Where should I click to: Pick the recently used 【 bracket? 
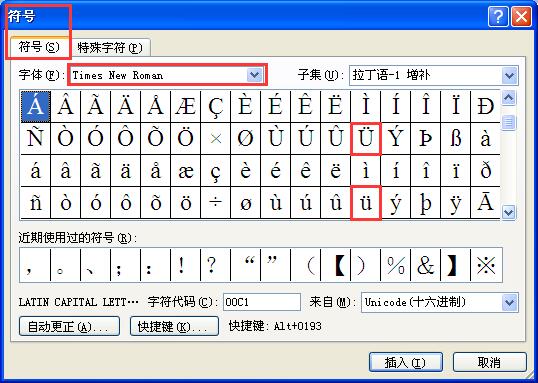336,265
